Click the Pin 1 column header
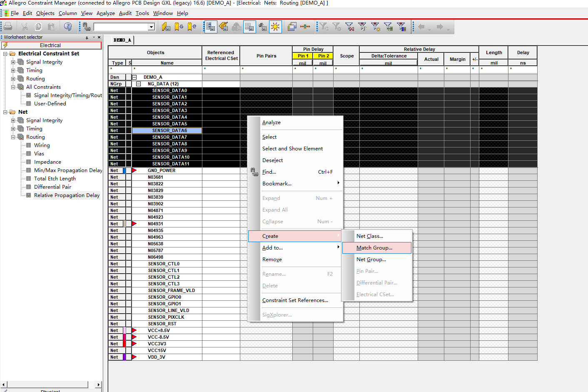The height and width of the screenshot is (392, 588). [x=303, y=56]
